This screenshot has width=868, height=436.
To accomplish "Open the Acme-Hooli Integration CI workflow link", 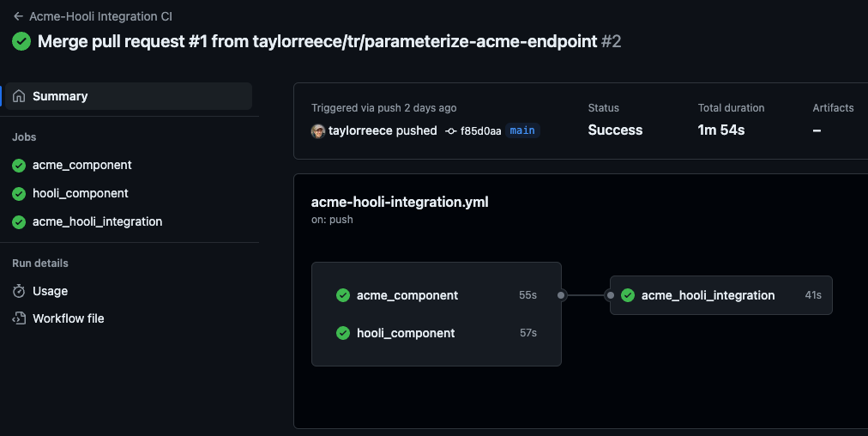I will click(100, 16).
